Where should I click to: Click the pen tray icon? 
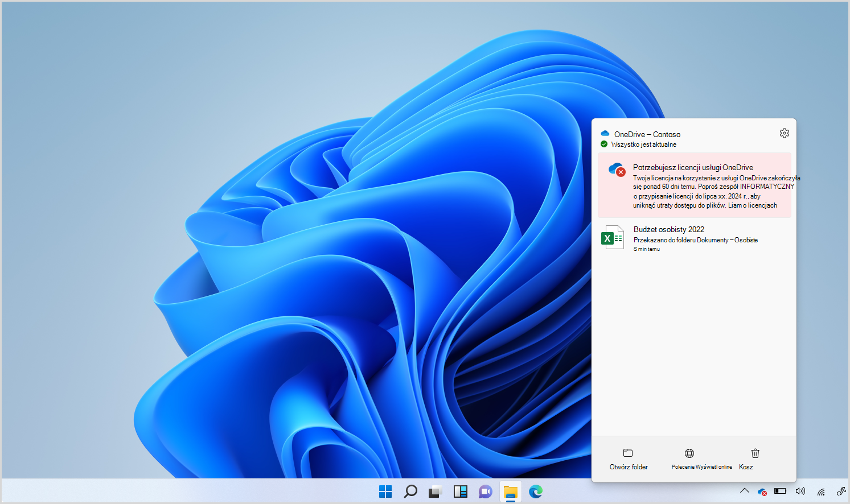point(841,491)
